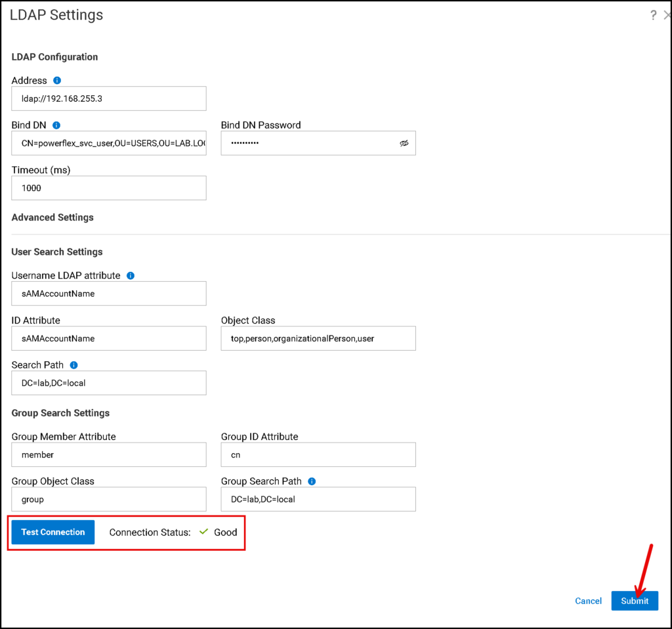Click inside the Timeout (ms) field
The height and width of the screenshot is (629, 672).
coord(108,188)
